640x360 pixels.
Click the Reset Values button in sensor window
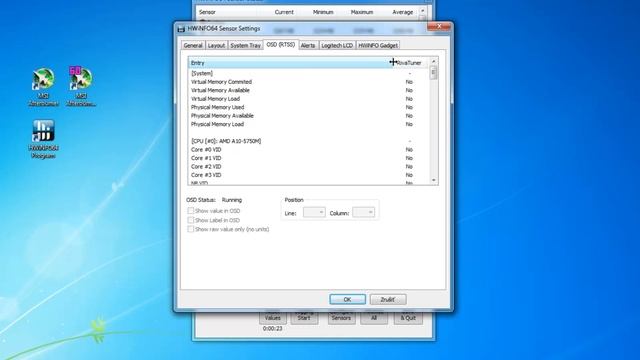coord(272,318)
